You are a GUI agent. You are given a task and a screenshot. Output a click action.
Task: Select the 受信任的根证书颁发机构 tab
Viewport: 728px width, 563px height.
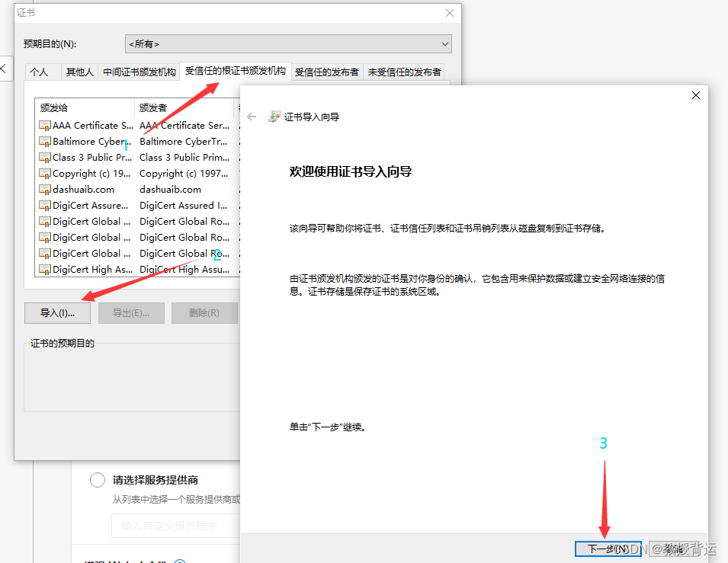tap(236, 71)
